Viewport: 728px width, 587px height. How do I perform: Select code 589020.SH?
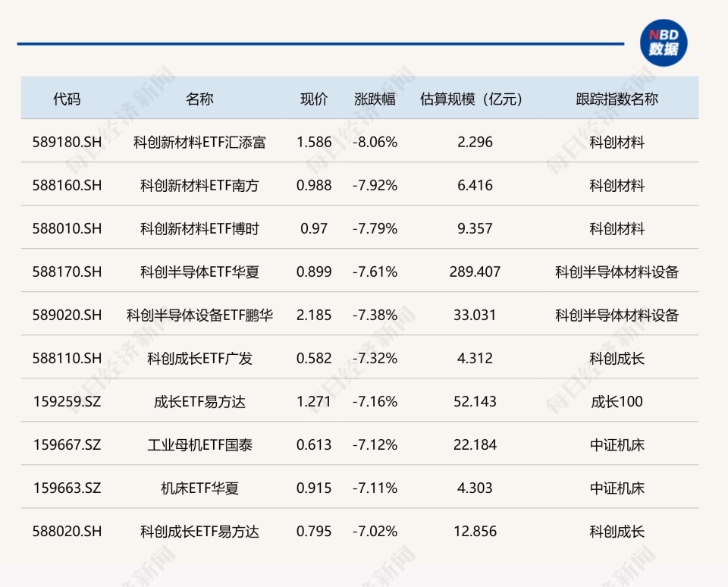(67, 315)
